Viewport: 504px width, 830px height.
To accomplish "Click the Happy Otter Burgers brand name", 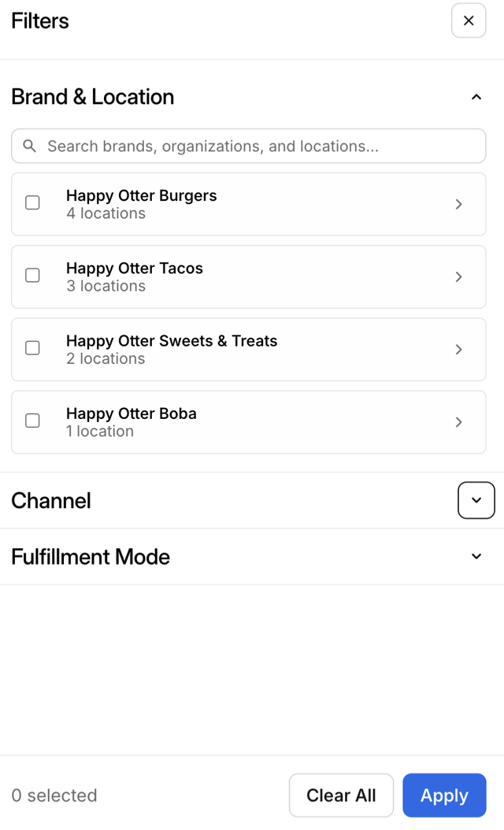I will [x=141, y=195].
